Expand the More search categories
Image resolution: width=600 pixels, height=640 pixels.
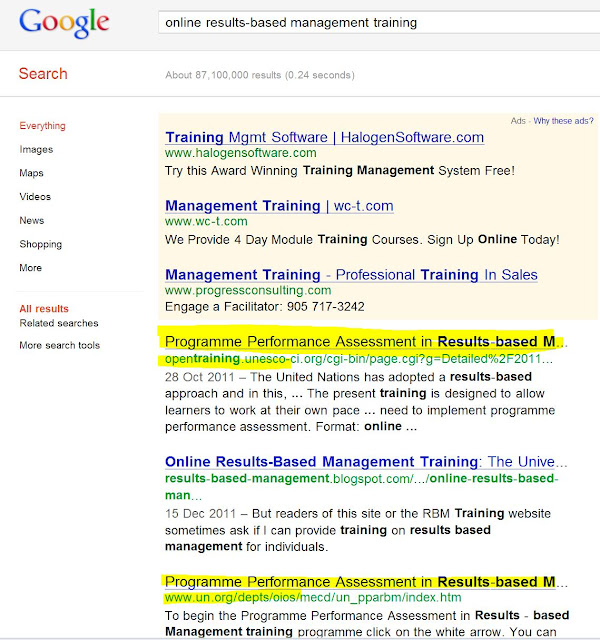[31, 268]
